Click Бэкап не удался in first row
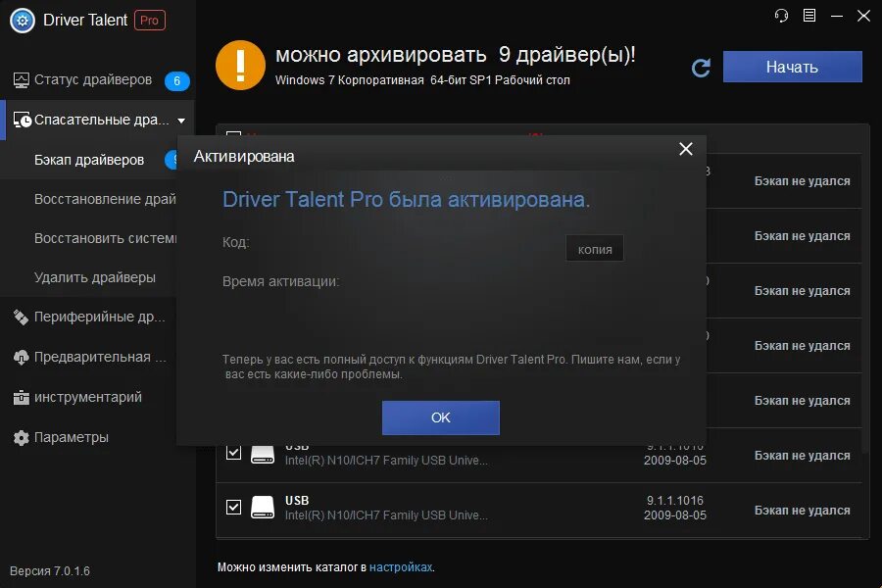 (x=802, y=181)
